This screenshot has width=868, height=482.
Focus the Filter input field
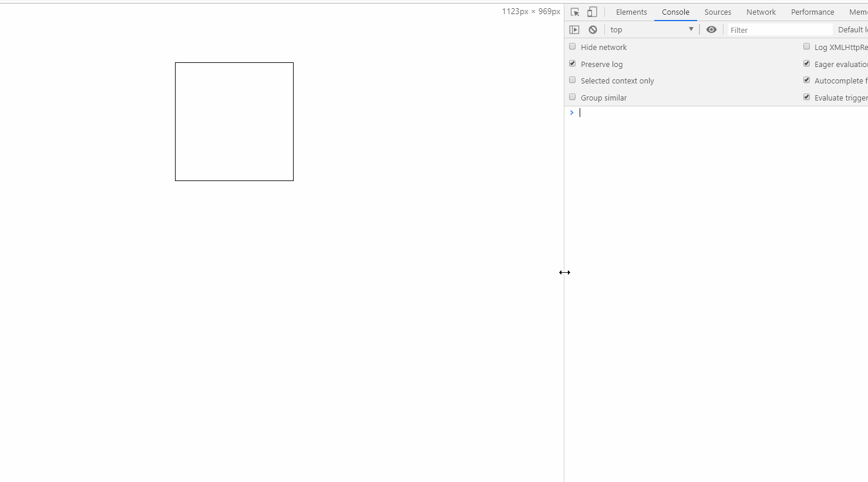pos(780,29)
